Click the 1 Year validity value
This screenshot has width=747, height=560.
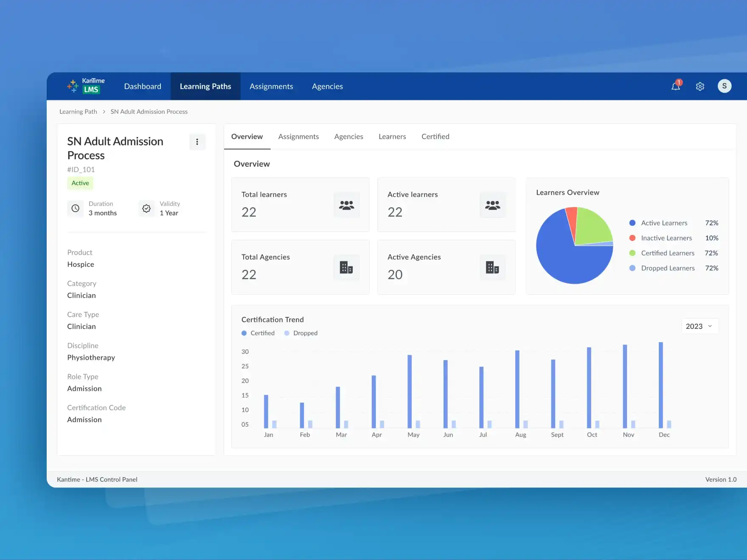169,213
